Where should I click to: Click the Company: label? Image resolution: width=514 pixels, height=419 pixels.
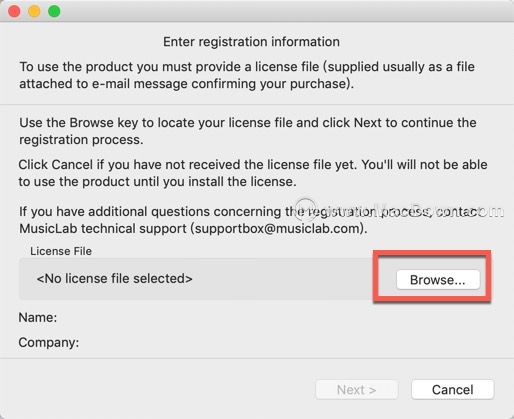[49, 342]
